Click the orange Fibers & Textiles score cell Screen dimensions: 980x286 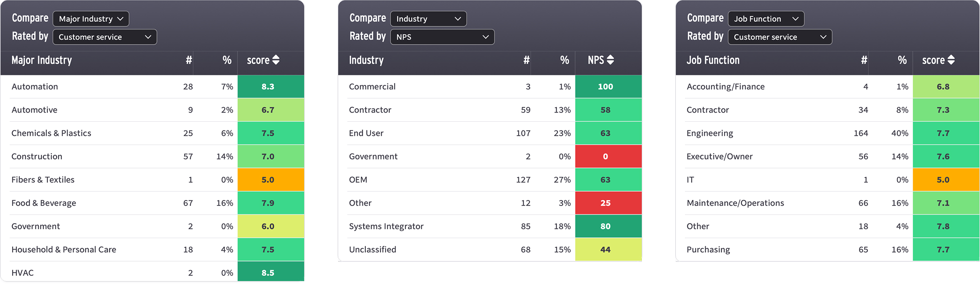271,180
